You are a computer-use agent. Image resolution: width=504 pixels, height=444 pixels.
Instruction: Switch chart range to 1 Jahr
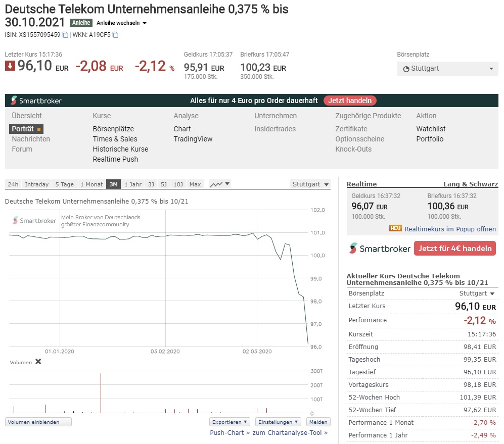pos(133,184)
